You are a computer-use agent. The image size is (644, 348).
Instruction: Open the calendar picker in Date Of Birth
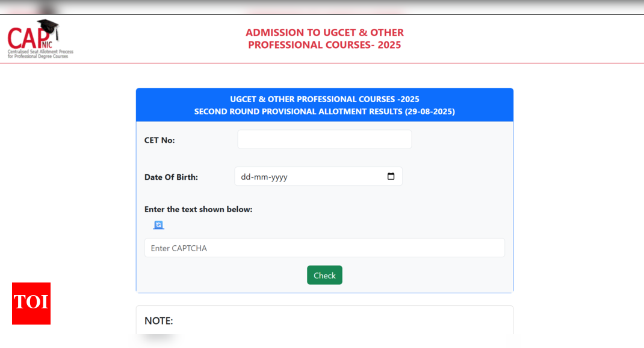pos(391,176)
